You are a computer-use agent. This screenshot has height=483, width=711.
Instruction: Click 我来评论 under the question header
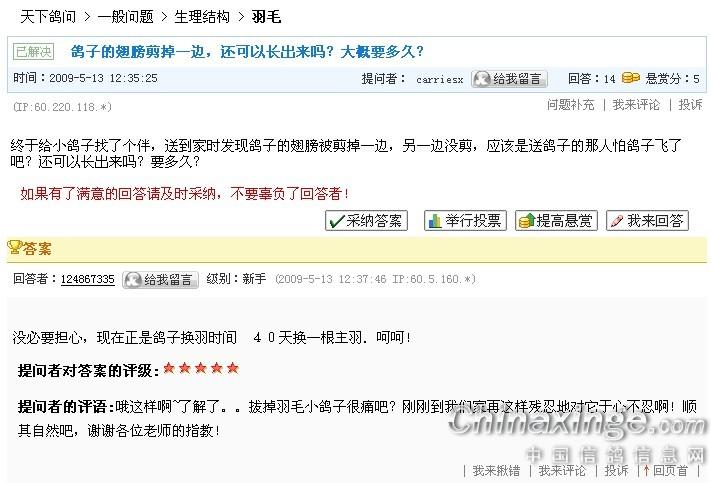point(636,105)
